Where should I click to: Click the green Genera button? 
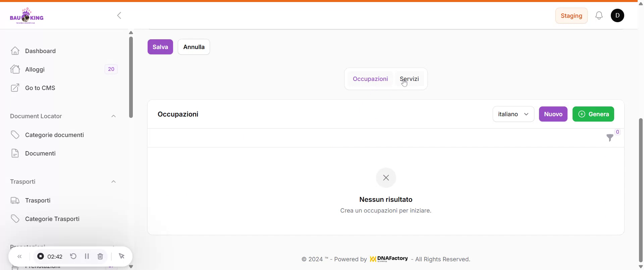593,114
